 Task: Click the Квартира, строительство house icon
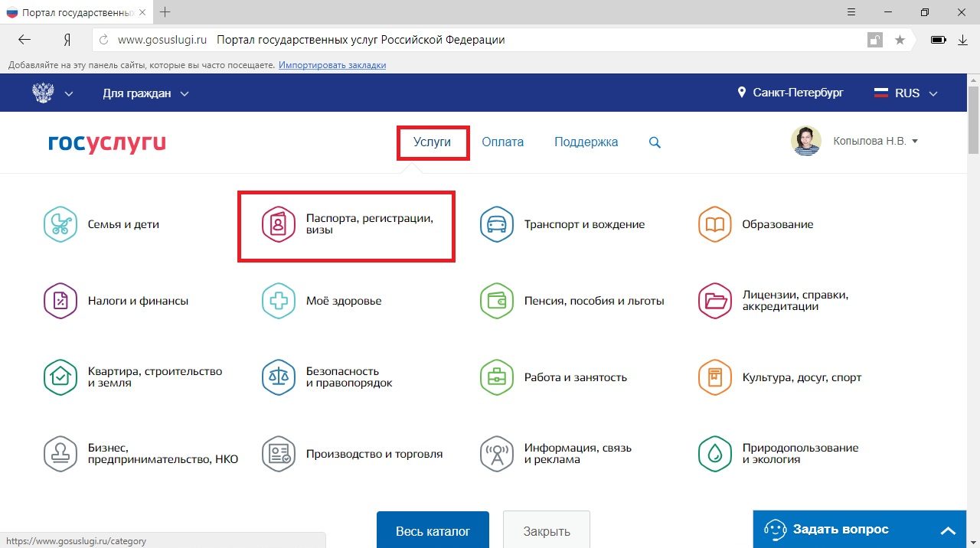60,377
